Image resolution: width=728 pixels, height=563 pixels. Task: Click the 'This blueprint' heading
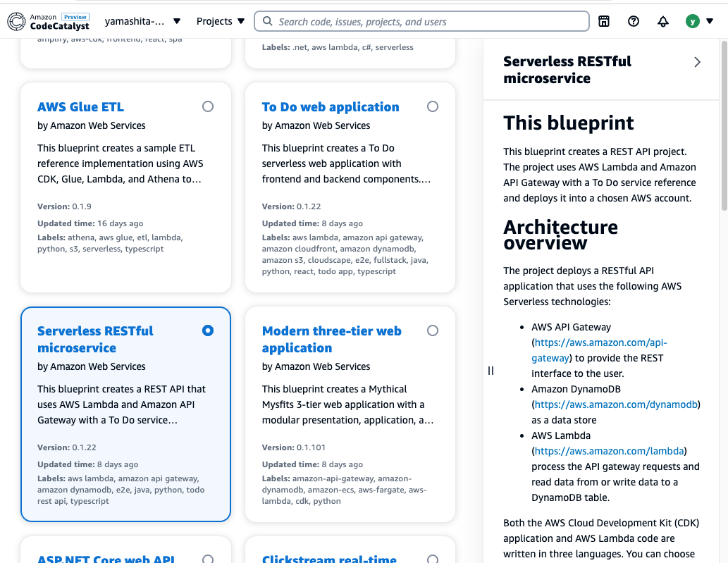pyautogui.click(x=568, y=123)
